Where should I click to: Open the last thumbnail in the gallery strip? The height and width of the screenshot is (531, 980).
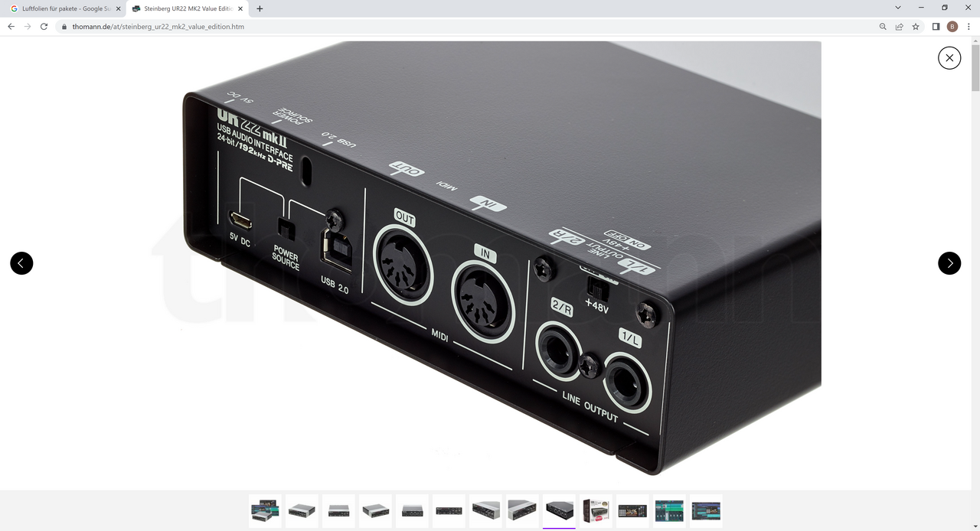click(x=706, y=510)
